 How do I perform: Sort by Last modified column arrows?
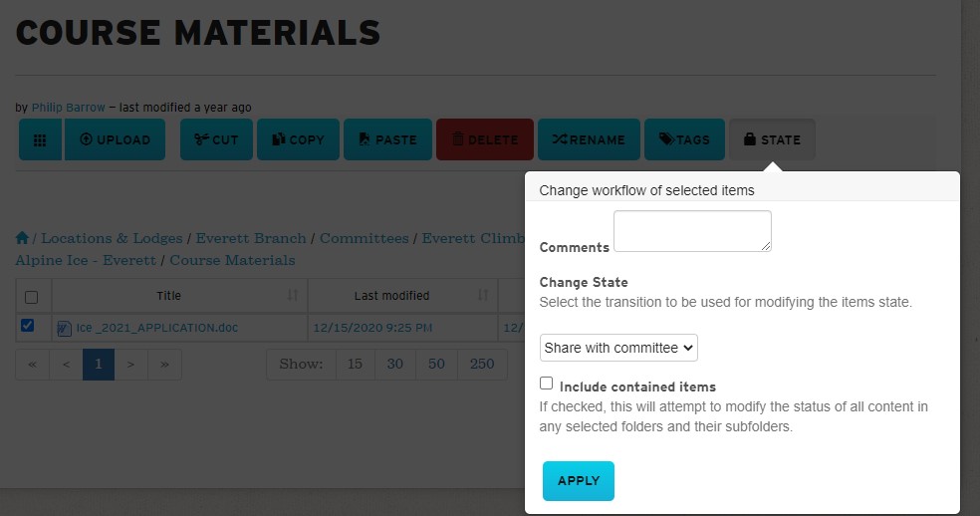pyautogui.click(x=482, y=296)
